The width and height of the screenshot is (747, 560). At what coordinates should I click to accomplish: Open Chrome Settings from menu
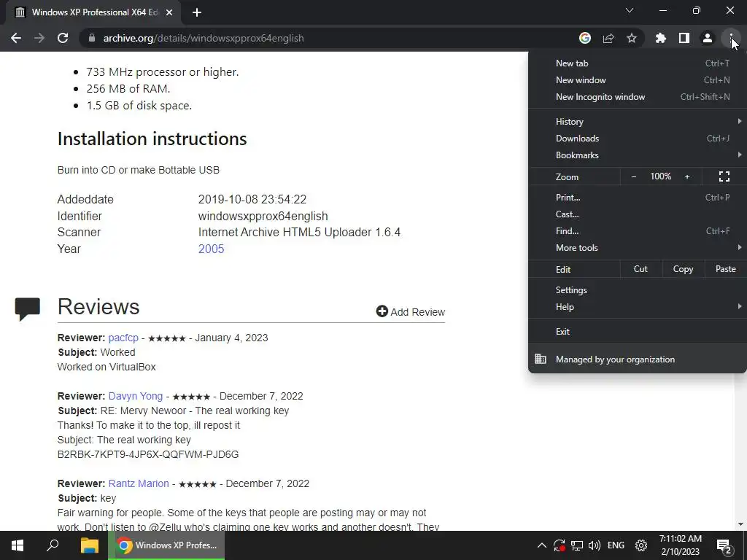[638, 290]
